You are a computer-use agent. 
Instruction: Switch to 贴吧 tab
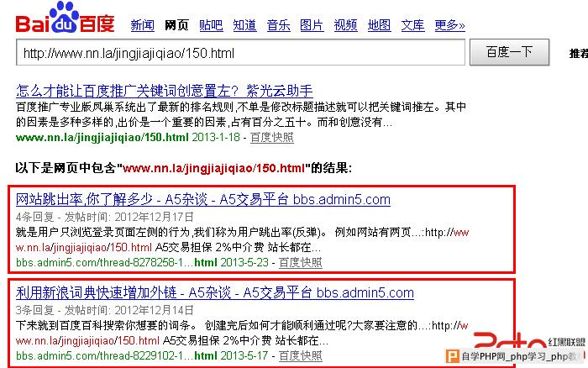point(211,25)
